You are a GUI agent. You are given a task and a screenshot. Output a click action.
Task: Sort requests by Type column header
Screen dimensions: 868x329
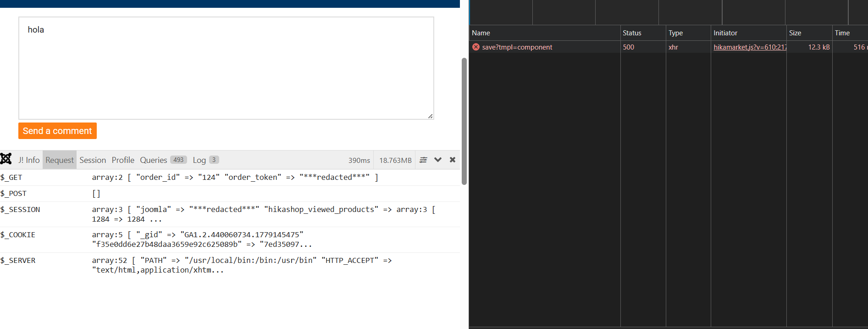coord(688,33)
